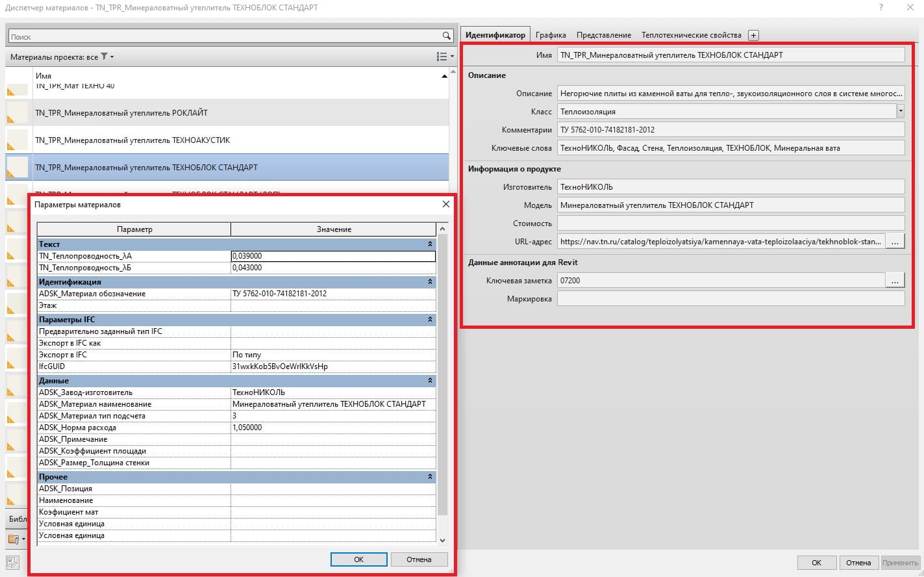Click the search magnifier icon
The width and height of the screenshot is (924, 577).
(446, 36)
